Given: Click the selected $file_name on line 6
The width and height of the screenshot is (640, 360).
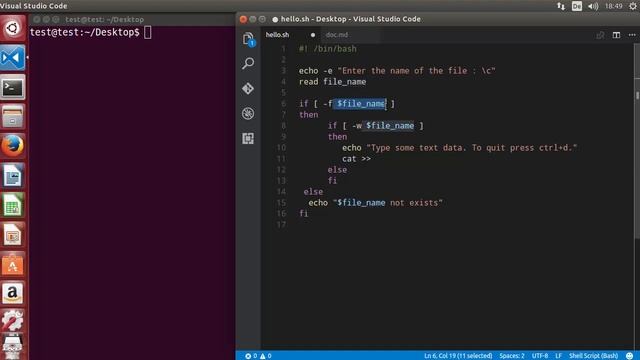Looking at the screenshot, I should pyautogui.click(x=361, y=104).
